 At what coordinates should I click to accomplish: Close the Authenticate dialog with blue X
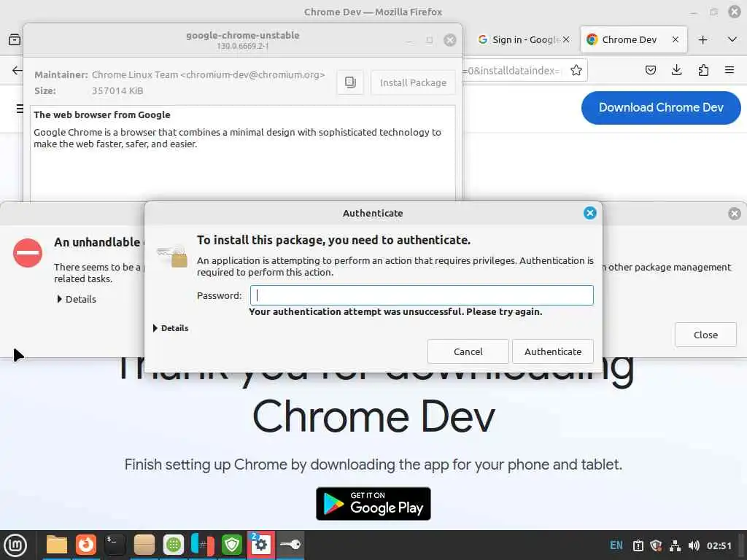pos(589,213)
